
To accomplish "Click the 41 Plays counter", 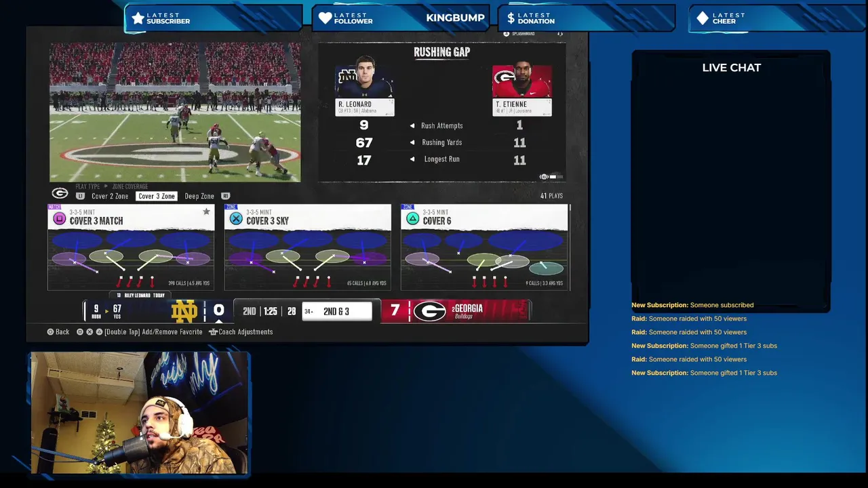I will (x=551, y=196).
